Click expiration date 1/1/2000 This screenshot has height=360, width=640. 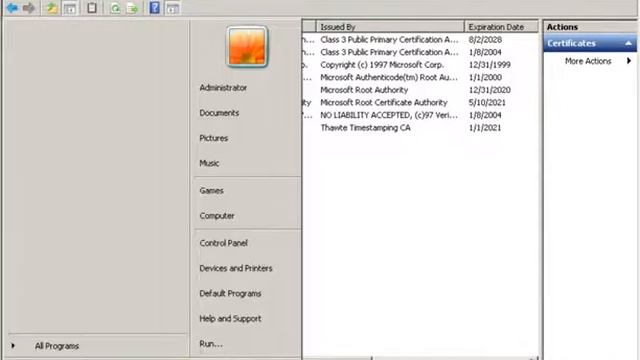point(485,77)
